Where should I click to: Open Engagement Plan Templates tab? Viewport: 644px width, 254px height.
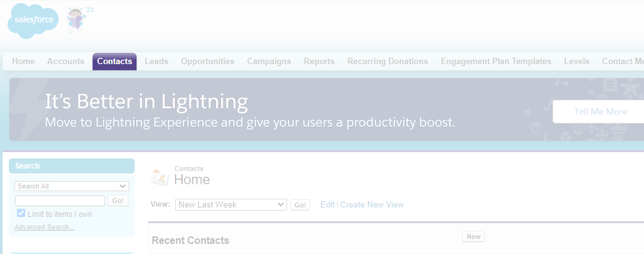pyautogui.click(x=496, y=61)
